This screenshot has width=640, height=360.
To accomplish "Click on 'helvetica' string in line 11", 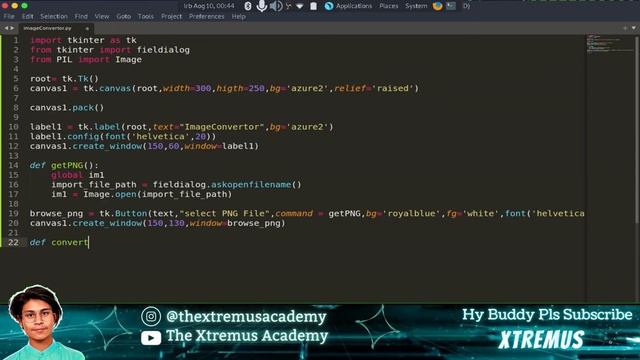I will coord(162,137).
